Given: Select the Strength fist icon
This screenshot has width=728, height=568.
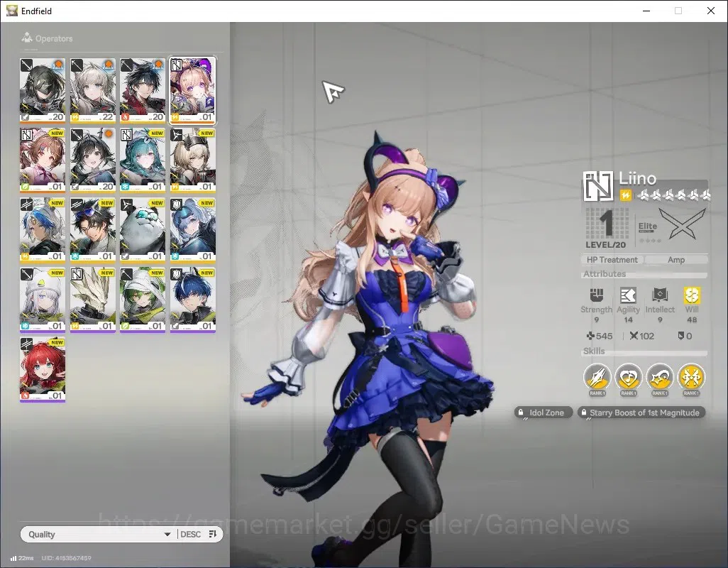Looking at the screenshot, I should coord(596,295).
